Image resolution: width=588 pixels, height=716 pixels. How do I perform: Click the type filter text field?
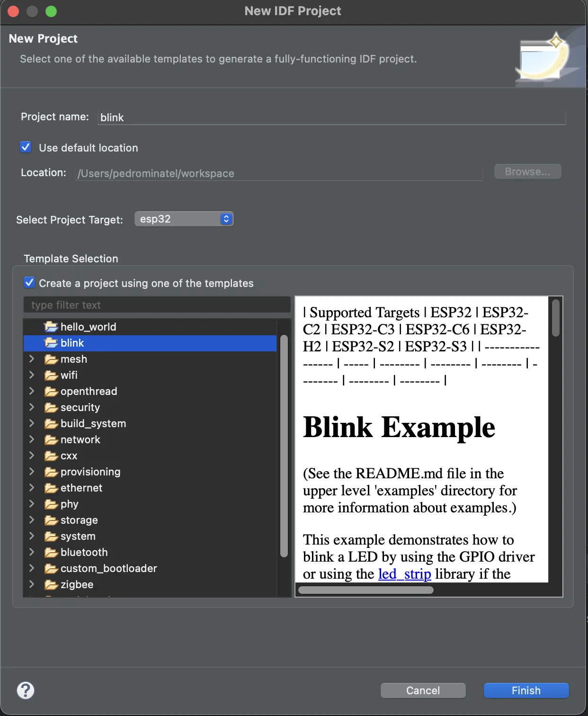[x=157, y=305]
